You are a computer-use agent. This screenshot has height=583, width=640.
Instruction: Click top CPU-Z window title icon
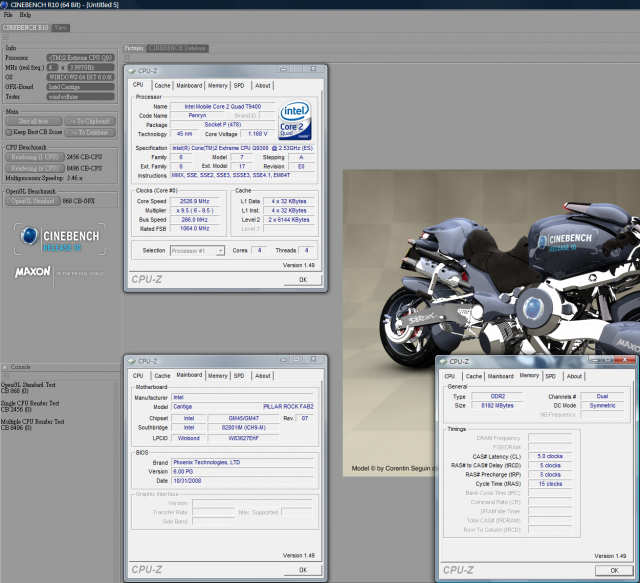tap(131, 71)
